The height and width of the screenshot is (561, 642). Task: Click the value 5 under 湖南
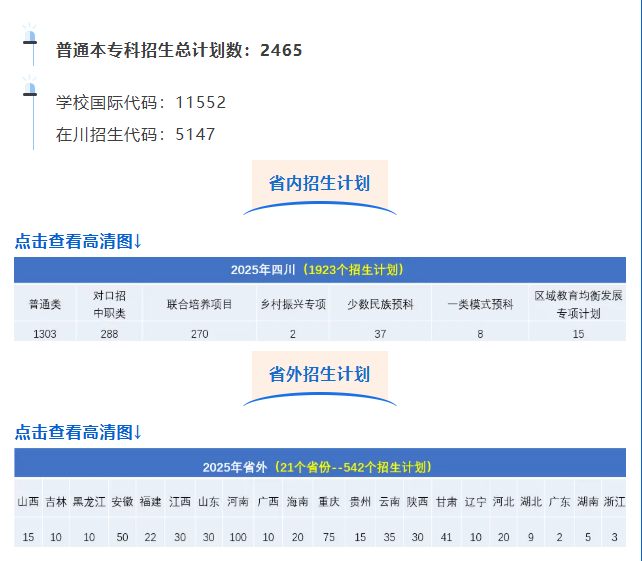(x=588, y=537)
